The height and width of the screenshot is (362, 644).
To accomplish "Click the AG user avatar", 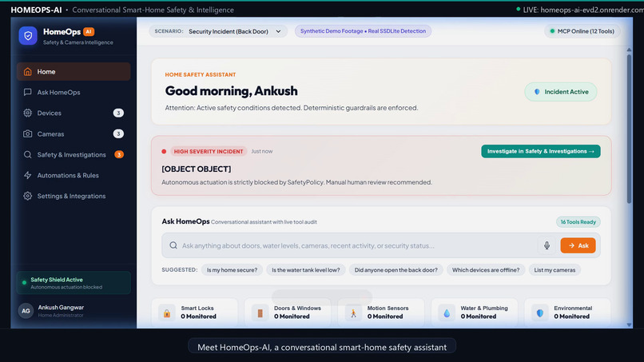I will pos(26,311).
